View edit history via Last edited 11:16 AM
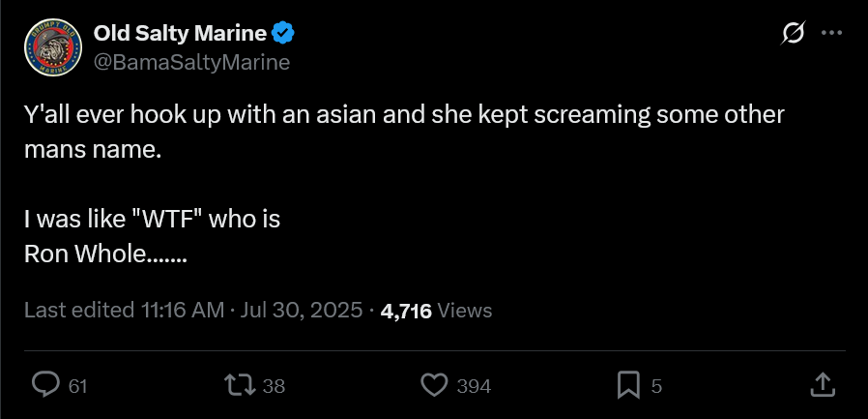Viewport: 868px width, 419px height. click(124, 310)
